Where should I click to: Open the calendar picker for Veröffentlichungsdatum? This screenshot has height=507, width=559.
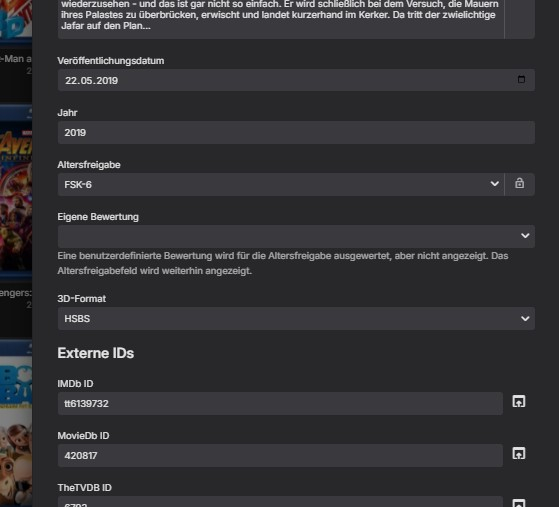pyautogui.click(x=521, y=80)
